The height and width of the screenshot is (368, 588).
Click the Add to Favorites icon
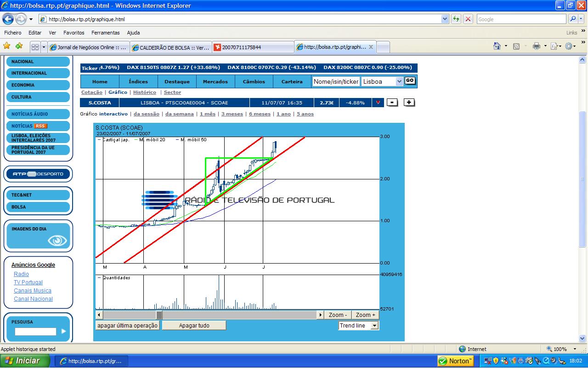point(19,46)
